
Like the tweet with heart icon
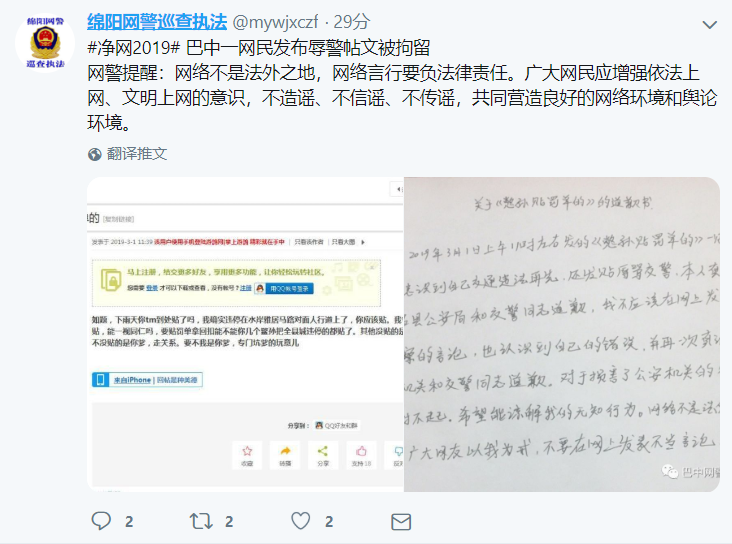click(301, 521)
